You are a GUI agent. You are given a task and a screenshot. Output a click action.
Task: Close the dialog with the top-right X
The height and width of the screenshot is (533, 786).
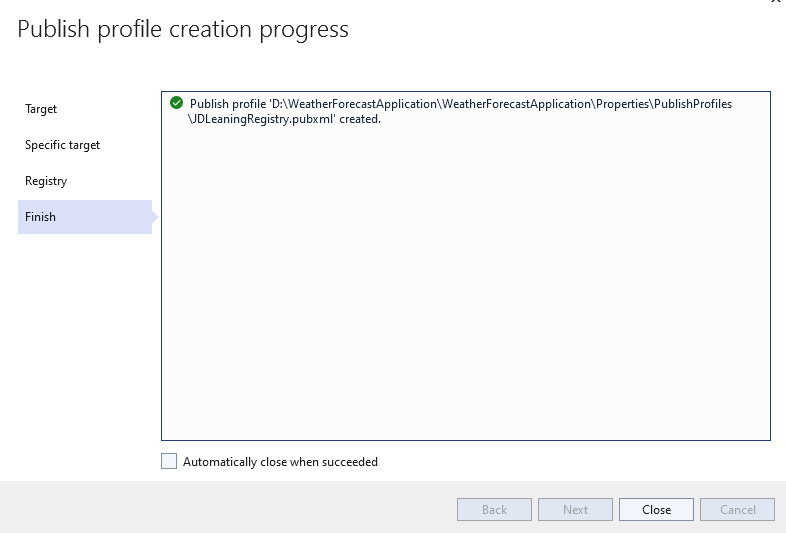[776, 3]
